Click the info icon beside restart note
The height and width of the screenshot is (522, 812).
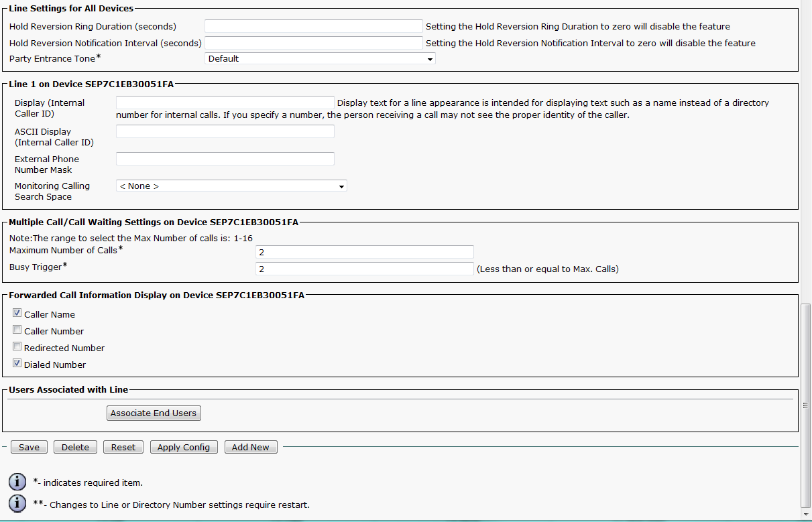coord(17,504)
